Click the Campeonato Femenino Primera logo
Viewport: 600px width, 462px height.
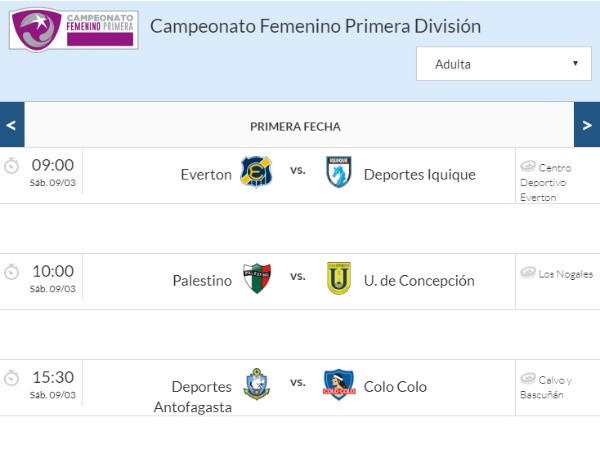click(x=73, y=30)
